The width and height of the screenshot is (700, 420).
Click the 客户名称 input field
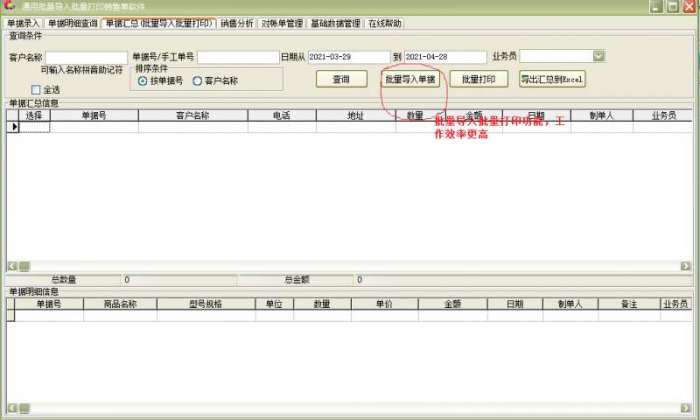86,57
